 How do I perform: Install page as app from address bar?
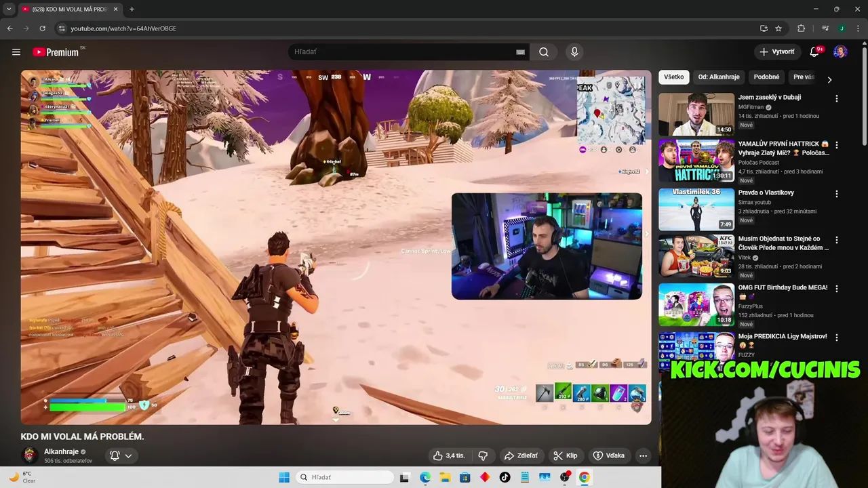click(x=764, y=28)
